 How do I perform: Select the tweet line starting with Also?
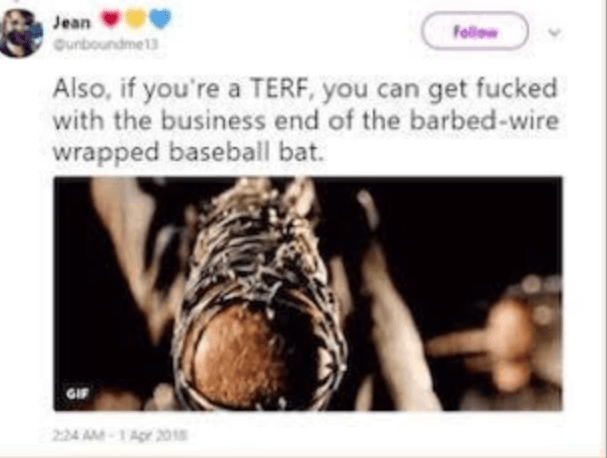point(305,89)
